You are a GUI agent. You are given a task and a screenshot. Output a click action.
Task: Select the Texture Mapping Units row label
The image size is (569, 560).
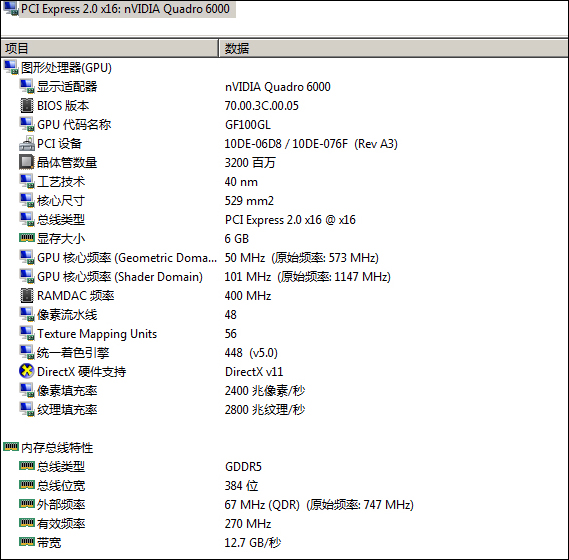click(97, 334)
